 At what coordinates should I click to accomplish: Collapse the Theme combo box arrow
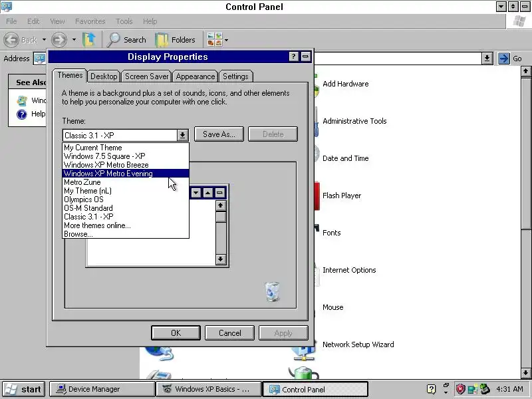pos(182,136)
